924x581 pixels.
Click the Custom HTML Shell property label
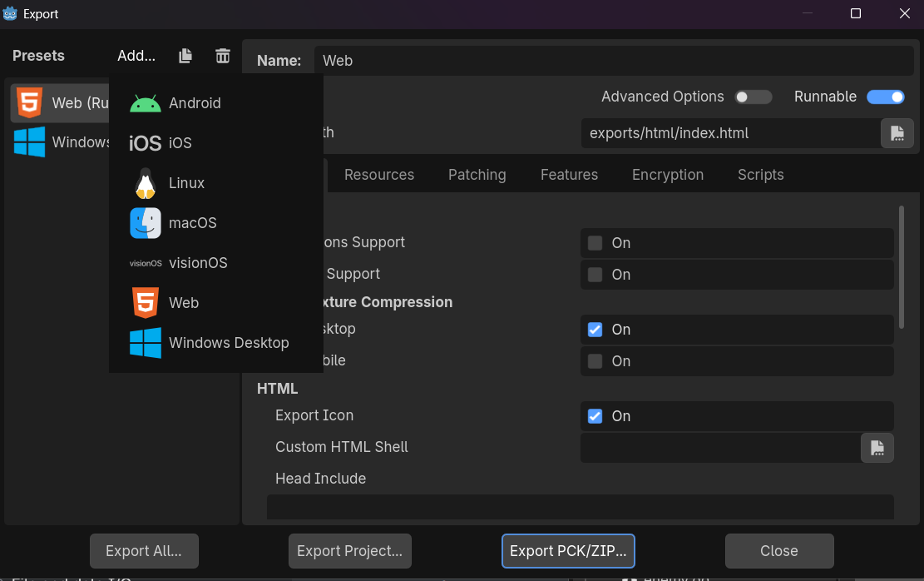341,447
